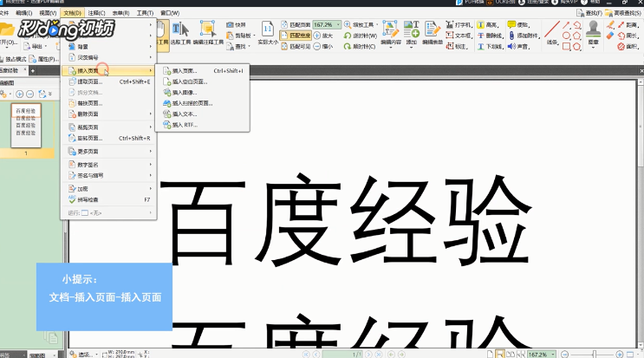Open the 表单(R) menu

[x=120, y=13]
